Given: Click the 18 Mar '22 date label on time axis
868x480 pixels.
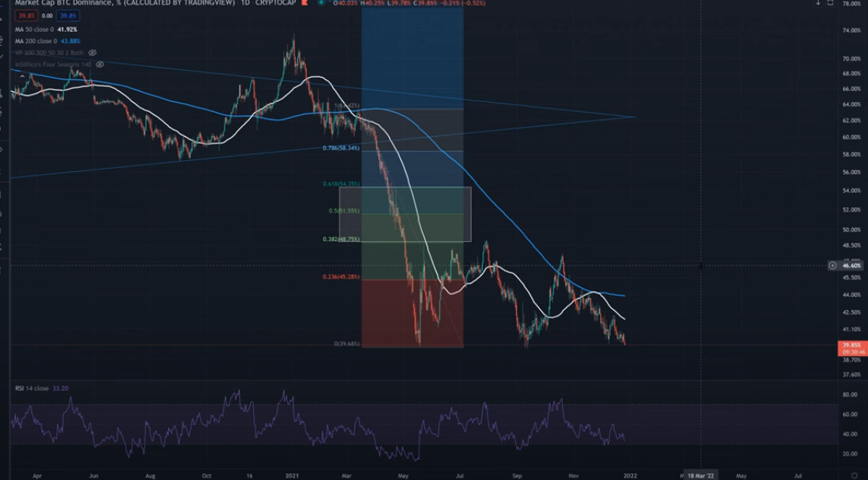Looking at the screenshot, I should (x=701, y=475).
